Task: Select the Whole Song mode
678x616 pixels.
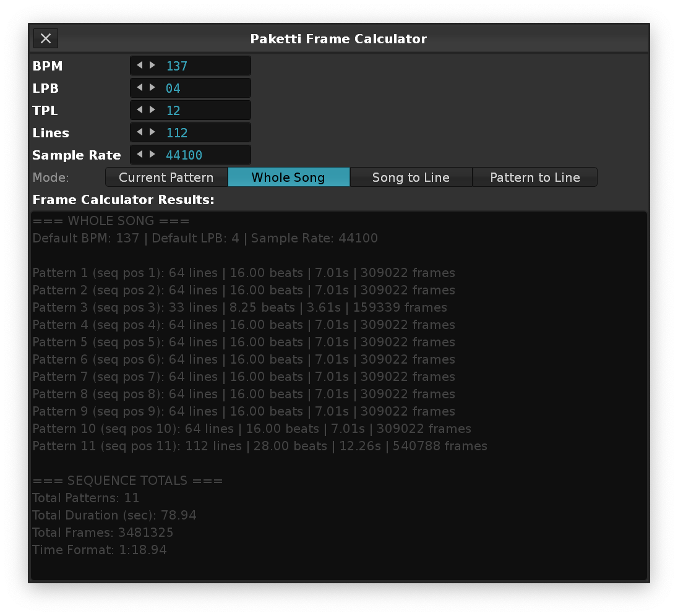Action: 288,178
